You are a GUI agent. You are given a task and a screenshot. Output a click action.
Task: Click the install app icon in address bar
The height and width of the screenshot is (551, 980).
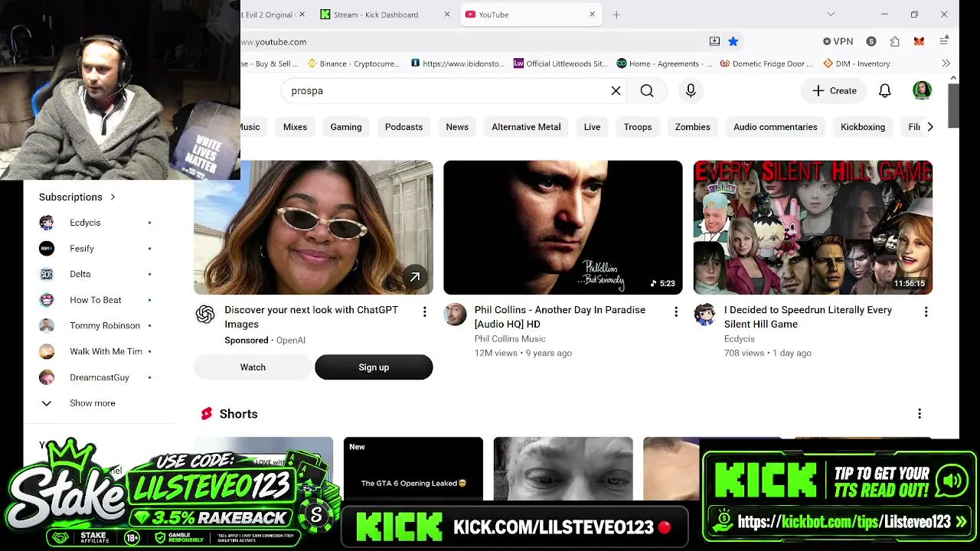click(714, 41)
